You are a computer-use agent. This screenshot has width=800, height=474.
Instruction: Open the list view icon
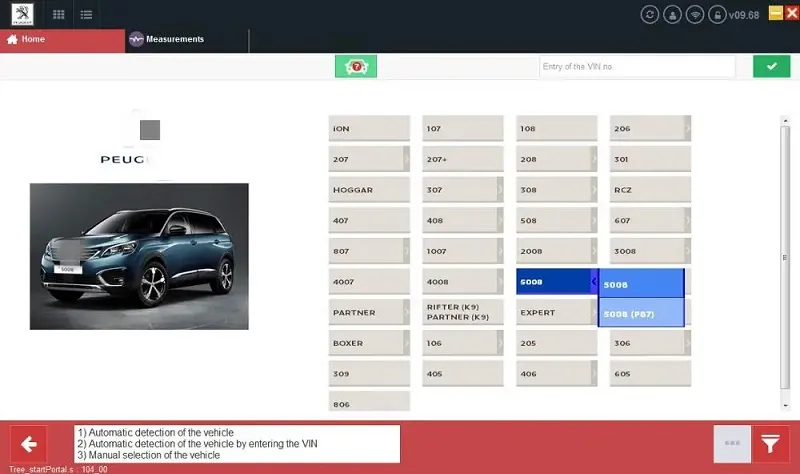coord(86,14)
